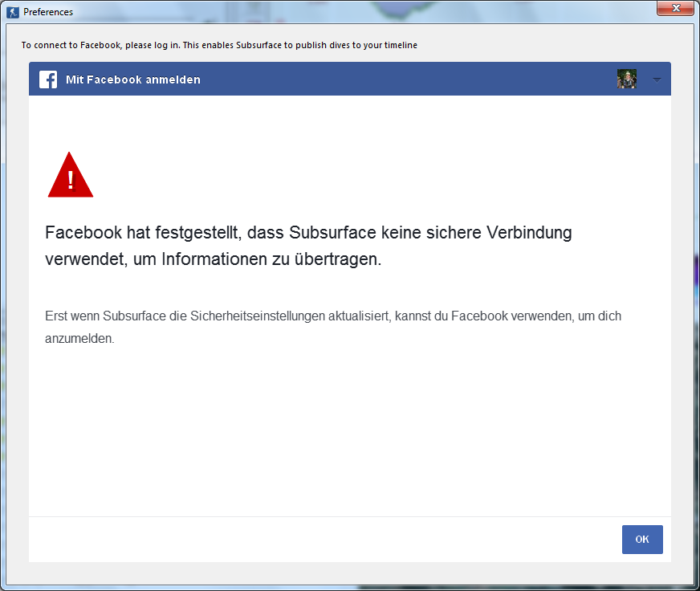Screen dimensions: 700x591
Task: Click the blue Facebook header bar
Action: point(361,79)
